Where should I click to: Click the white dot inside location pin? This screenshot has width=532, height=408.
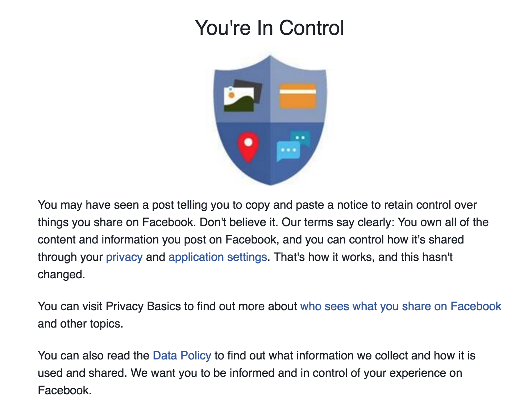click(248, 142)
